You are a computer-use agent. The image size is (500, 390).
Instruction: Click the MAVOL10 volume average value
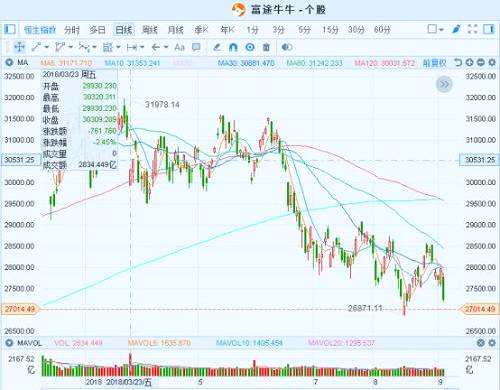tap(249, 343)
